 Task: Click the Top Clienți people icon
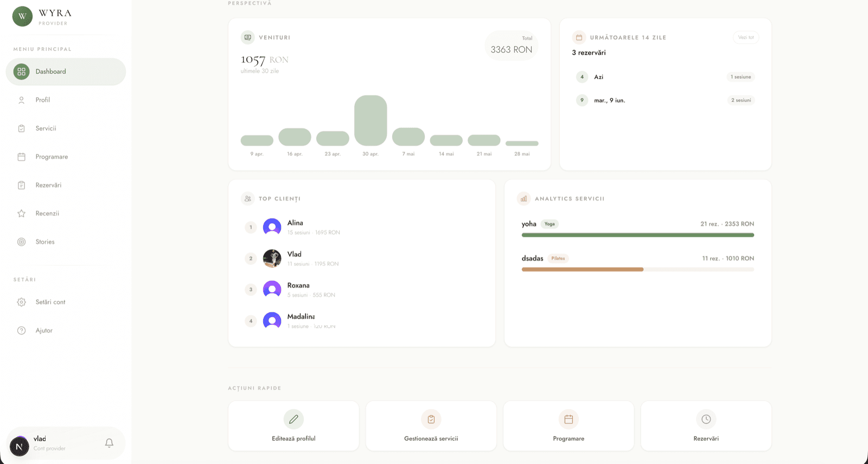tap(248, 198)
